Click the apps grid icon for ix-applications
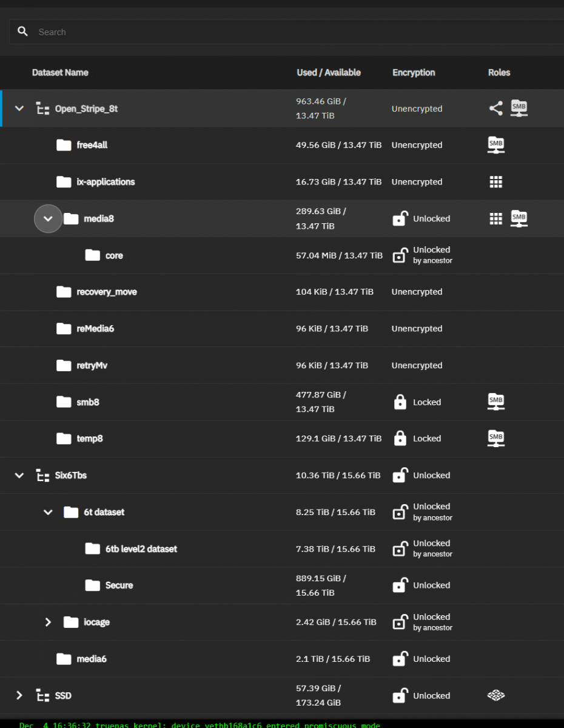The image size is (564, 728). 496,181
